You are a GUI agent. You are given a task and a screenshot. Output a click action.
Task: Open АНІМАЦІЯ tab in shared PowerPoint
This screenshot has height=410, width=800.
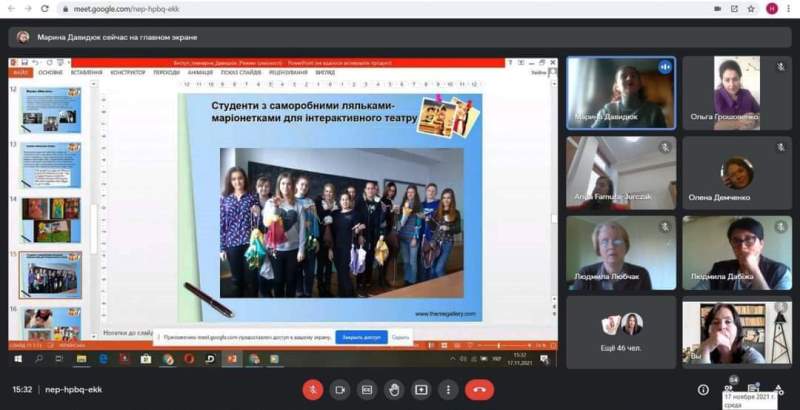click(x=201, y=73)
